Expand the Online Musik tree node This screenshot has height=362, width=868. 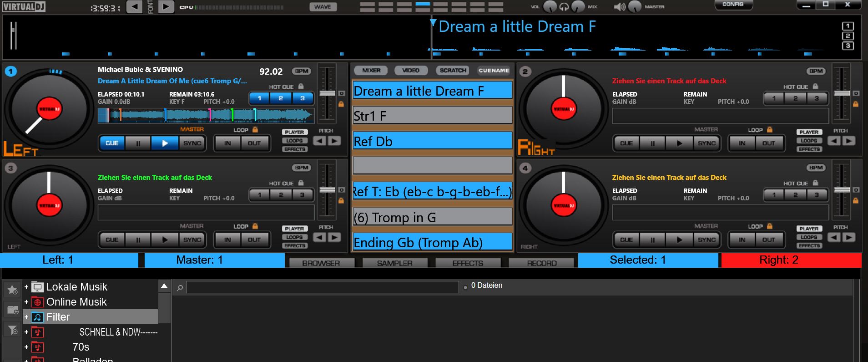pyautogui.click(x=26, y=302)
